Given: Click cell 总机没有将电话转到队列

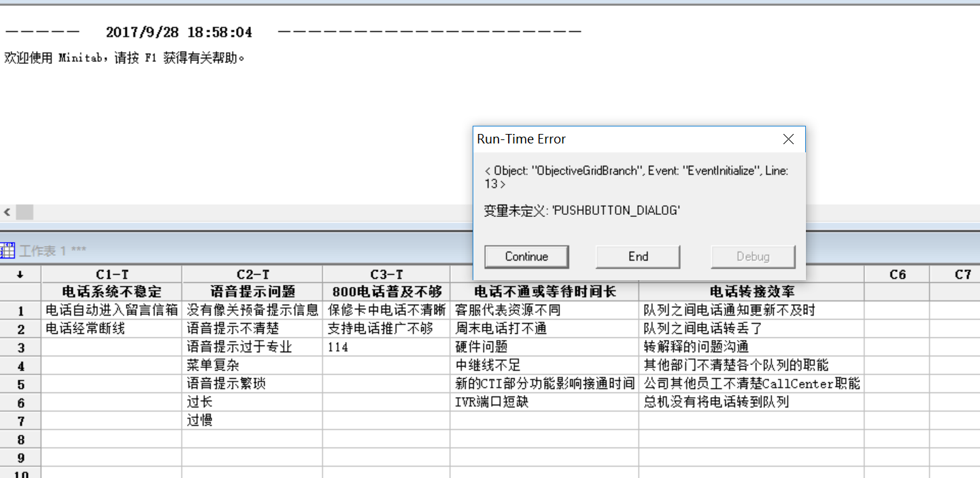Looking at the screenshot, I should click(751, 402).
